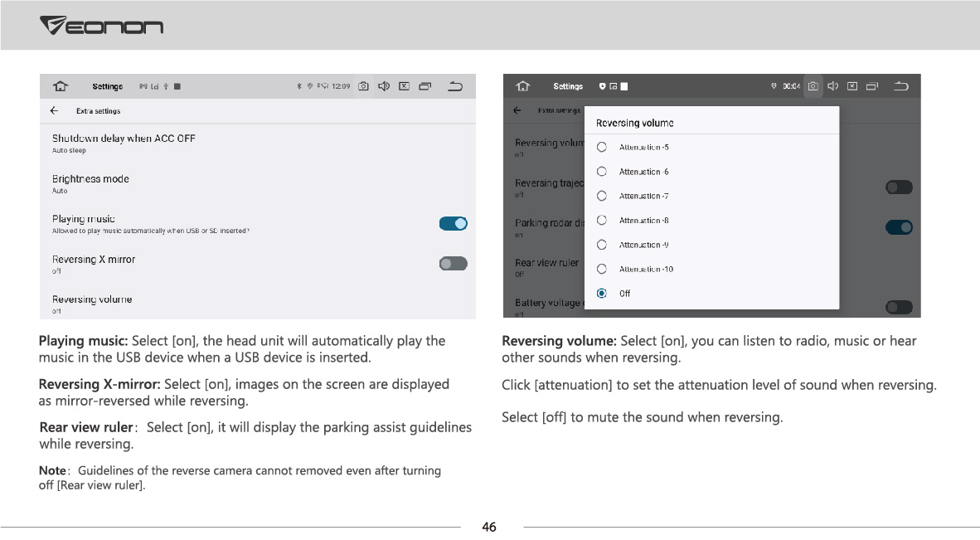Click dimmed Rear view ruler row
This screenshot has height=540, width=980.
pyautogui.click(x=547, y=267)
